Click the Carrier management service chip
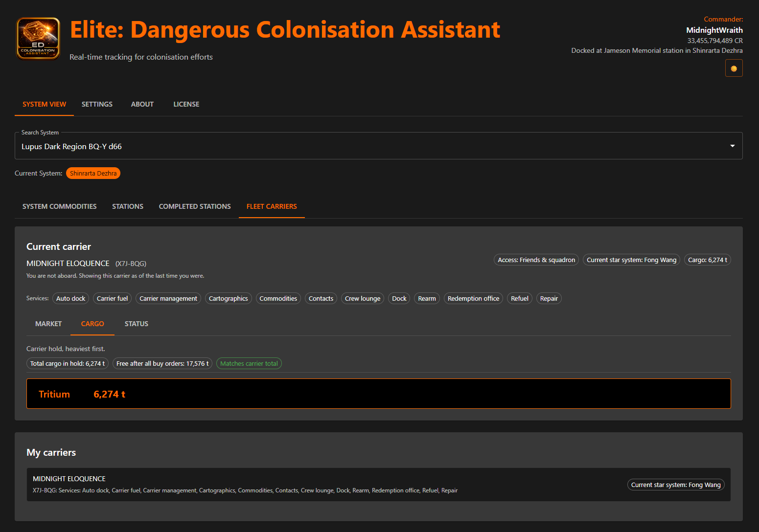Image resolution: width=759 pixels, height=532 pixels. click(x=168, y=298)
